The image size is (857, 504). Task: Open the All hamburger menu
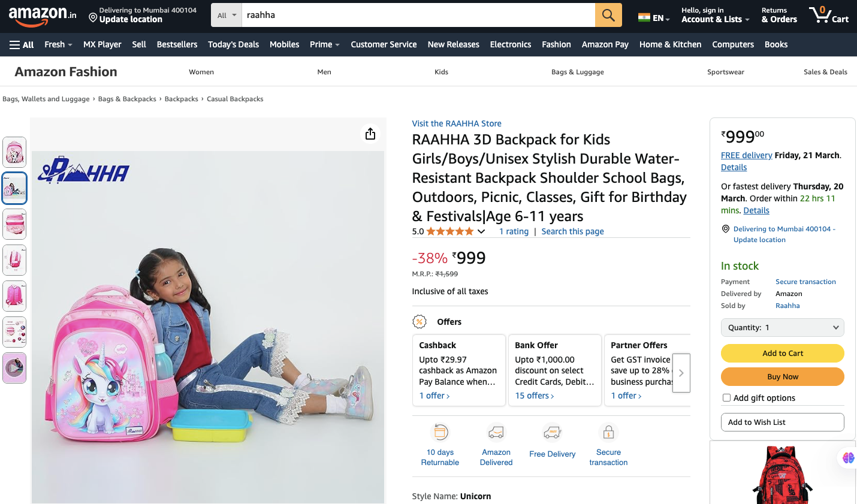22,44
